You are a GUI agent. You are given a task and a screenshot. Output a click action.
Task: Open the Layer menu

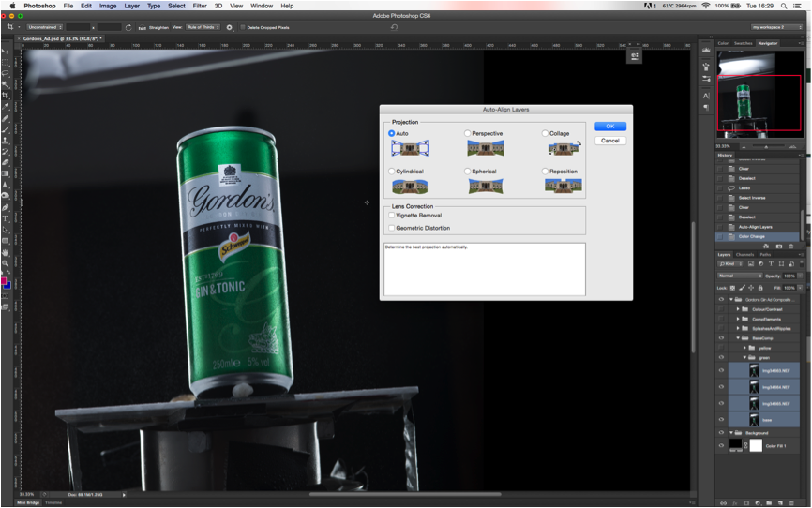point(131,6)
